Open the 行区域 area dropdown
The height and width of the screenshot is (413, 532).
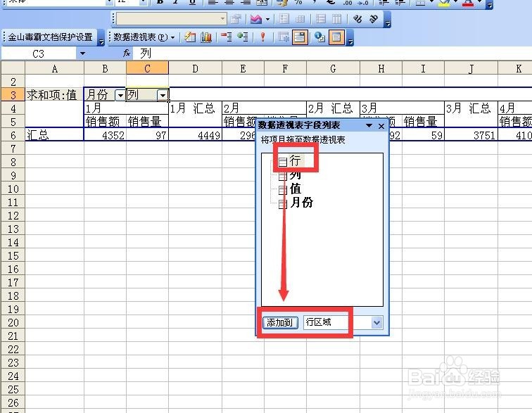pos(376,322)
